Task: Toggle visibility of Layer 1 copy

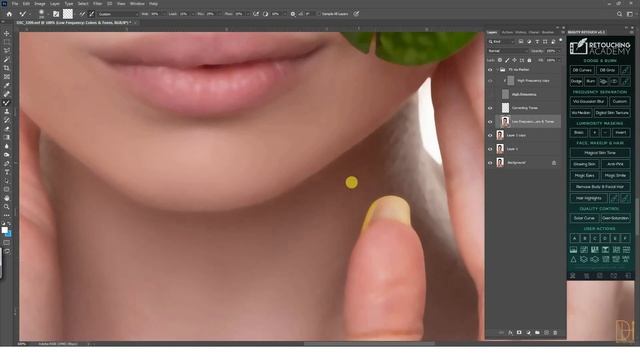Action: [x=490, y=136]
